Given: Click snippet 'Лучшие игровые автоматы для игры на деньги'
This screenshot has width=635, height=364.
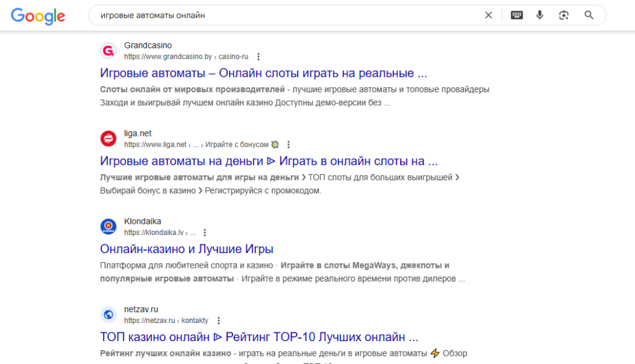Looking at the screenshot, I should coord(199,177).
